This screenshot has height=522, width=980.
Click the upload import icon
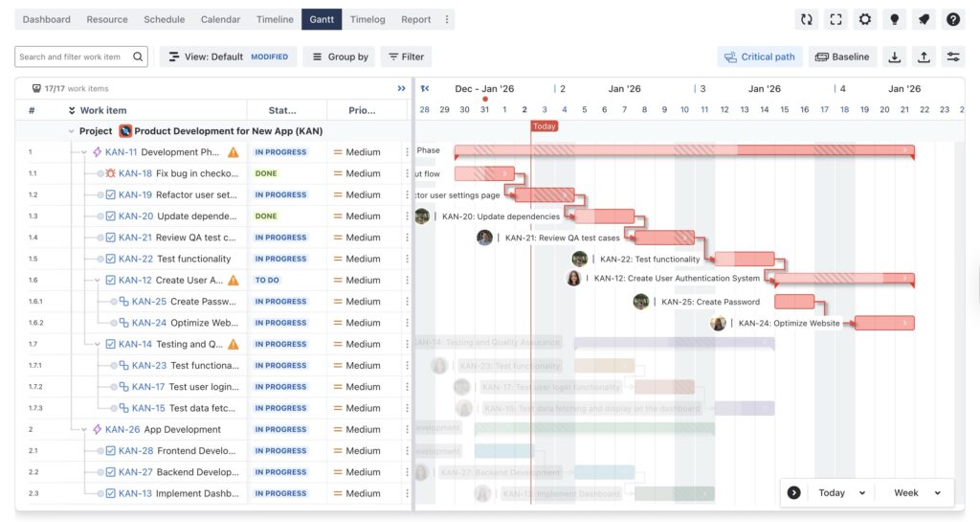(924, 57)
